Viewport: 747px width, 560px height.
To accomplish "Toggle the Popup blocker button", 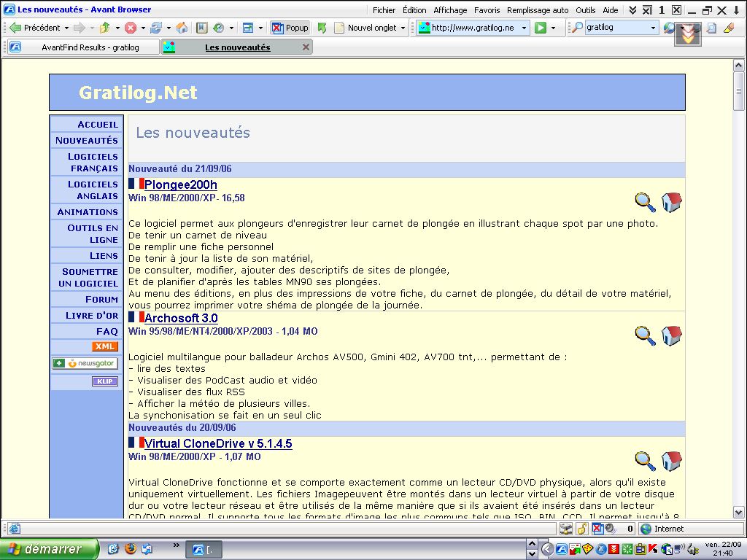I will pos(290,28).
